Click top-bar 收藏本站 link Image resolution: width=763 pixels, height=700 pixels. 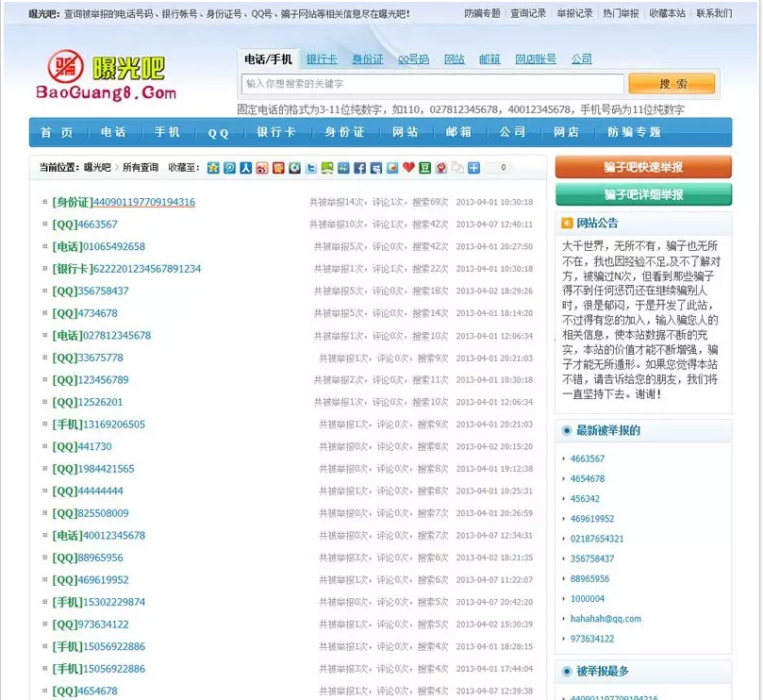tap(667, 13)
